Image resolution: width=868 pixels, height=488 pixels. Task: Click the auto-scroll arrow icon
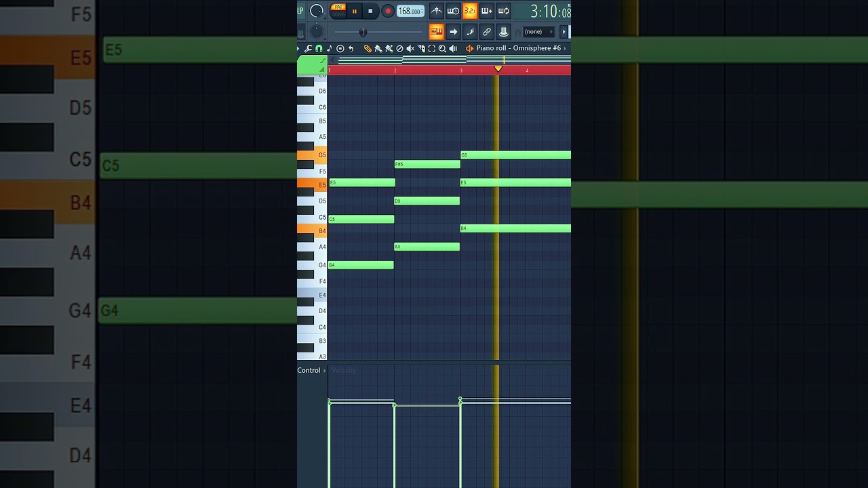point(453,32)
